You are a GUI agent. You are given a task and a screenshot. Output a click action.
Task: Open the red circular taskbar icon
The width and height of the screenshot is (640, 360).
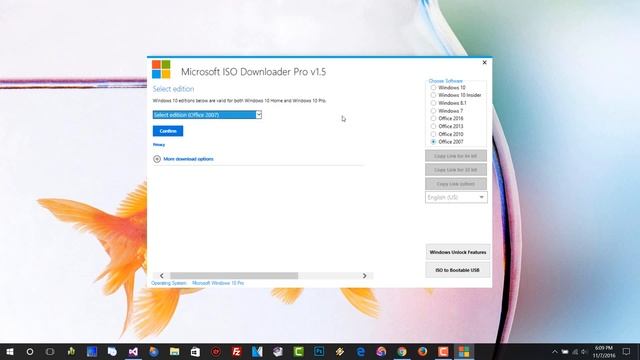coord(216,351)
